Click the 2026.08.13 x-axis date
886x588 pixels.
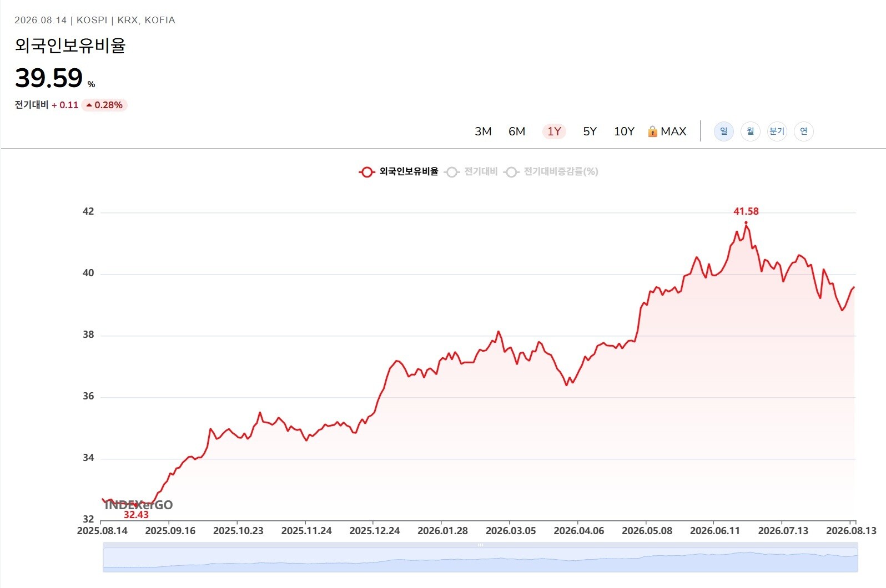[x=851, y=531]
